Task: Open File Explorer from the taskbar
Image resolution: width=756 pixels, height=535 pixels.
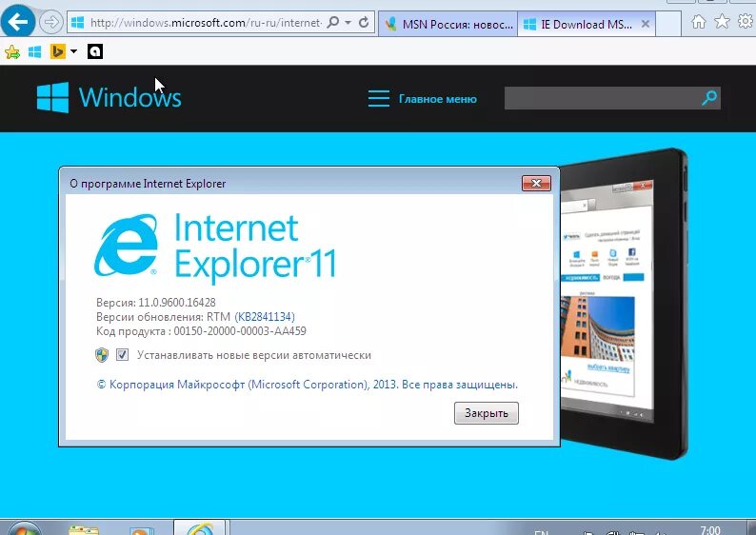Action: click(x=84, y=529)
